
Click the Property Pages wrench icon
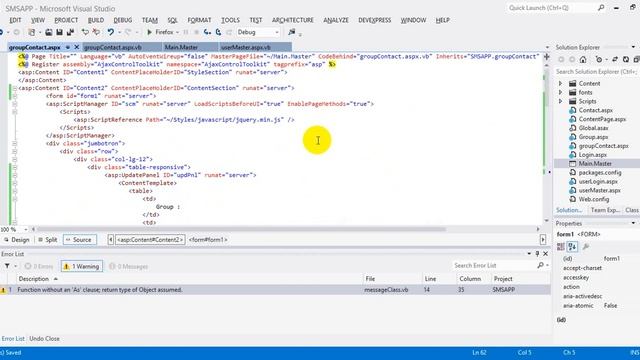(x=586, y=247)
